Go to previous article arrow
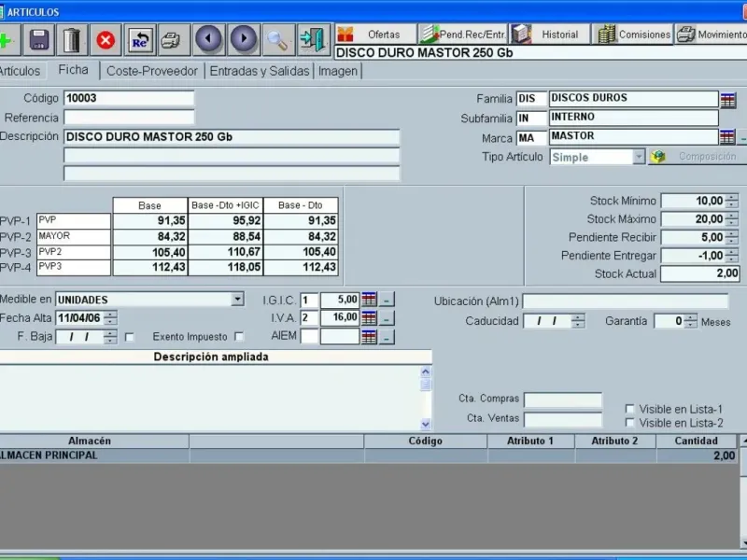Image resolution: width=747 pixels, height=560 pixels. click(x=208, y=39)
